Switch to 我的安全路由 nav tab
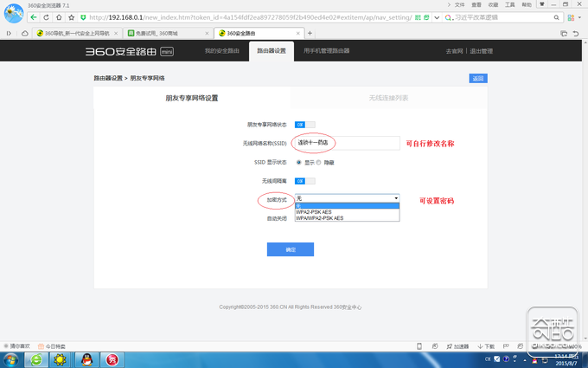The image size is (588, 368). pos(222,51)
